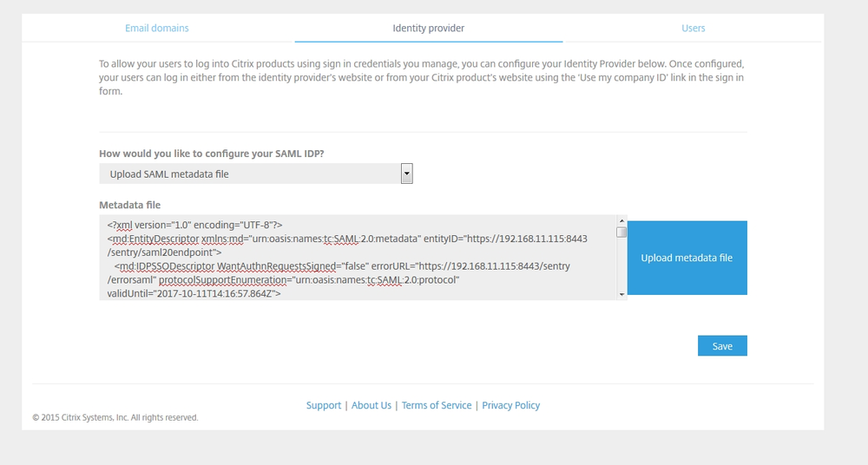This screenshot has height=465, width=868.
Task: View the Privacy Policy link
Action: click(x=510, y=405)
